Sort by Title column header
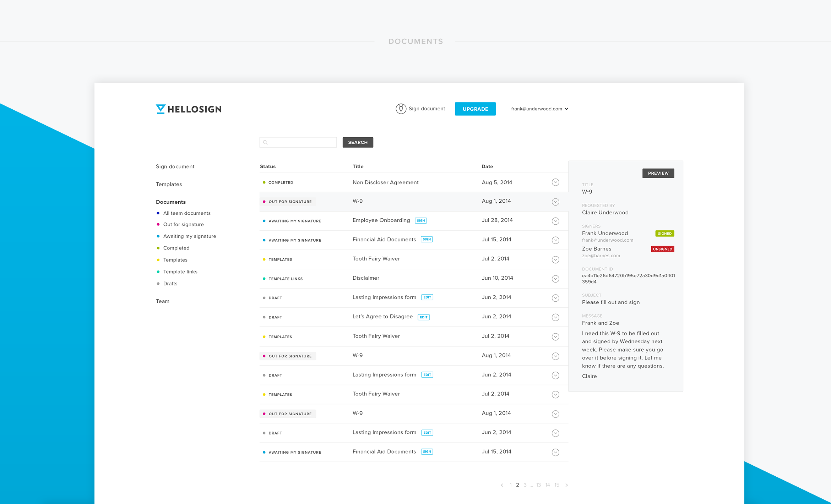Viewport: 831px width, 504px height. (358, 166)
